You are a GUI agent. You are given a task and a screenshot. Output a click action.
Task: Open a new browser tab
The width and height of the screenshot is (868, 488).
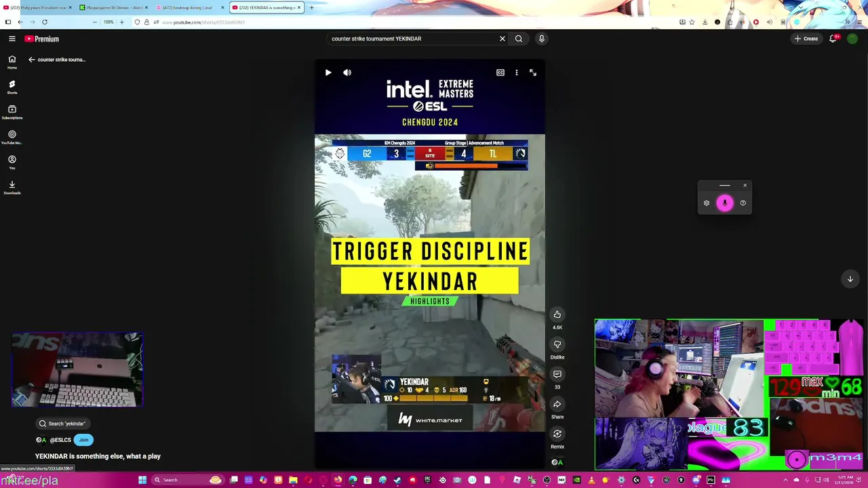(x=311, y=7)
